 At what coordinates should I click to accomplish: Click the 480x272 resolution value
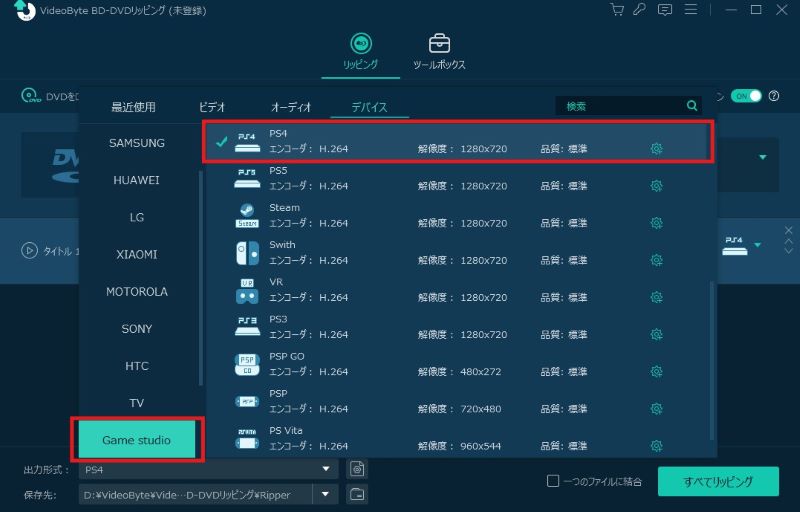(481, 372)
